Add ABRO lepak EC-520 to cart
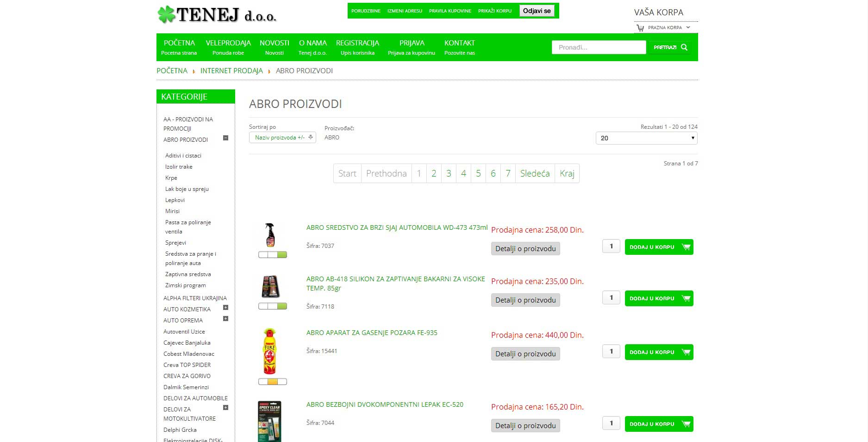The image size is (868, 442). [659, 424]
